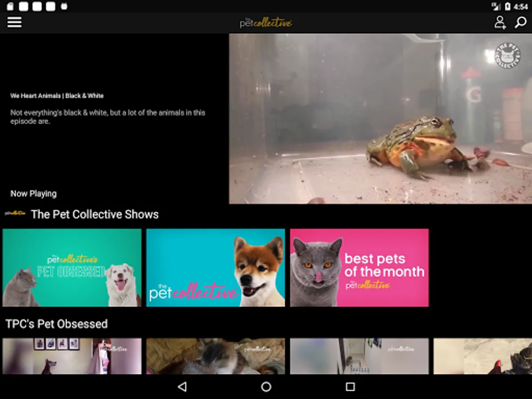This screenshot has height=399, width=532.
Task: Tap the battery status bar icon
Action: coord(508,7)
